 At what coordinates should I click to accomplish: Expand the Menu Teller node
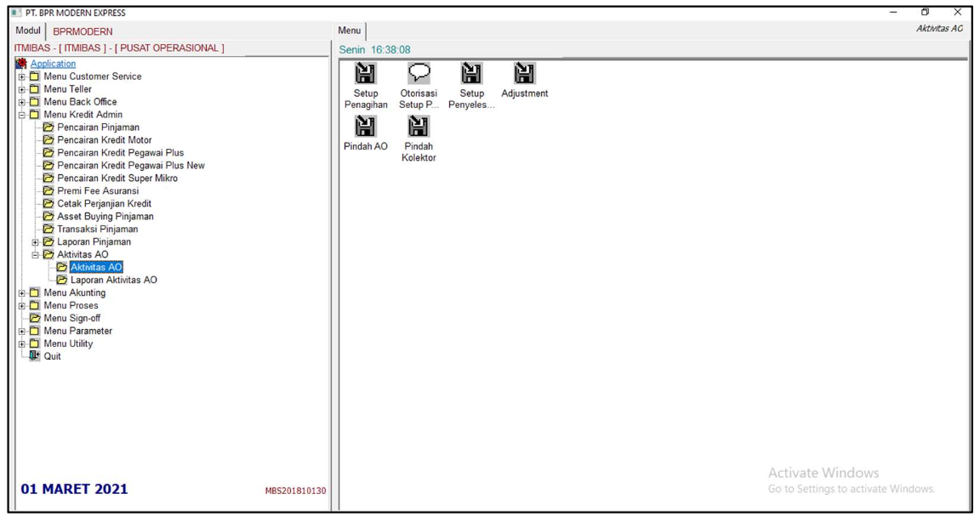point(22,89)
